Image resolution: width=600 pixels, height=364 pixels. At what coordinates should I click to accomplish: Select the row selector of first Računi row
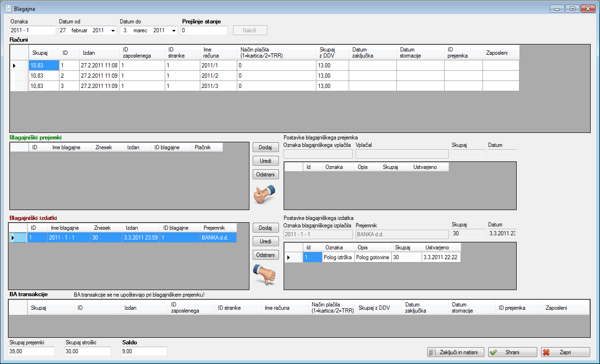[x=19, y=66]
